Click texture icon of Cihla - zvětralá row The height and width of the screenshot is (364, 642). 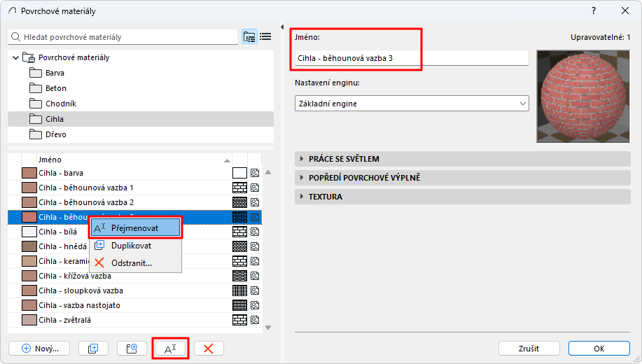[x=255, y=320]
